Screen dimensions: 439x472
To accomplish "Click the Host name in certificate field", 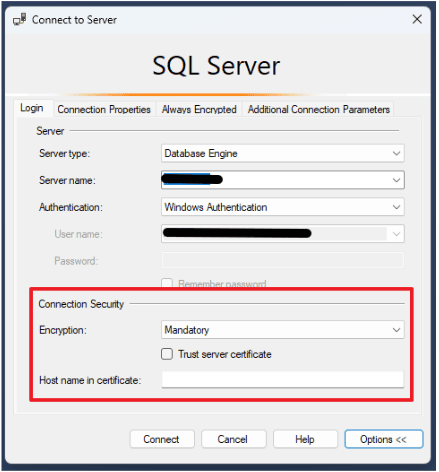I will coord(283,380).
